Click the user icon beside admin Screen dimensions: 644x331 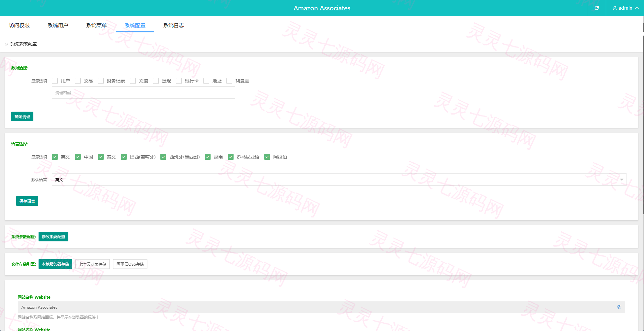[x=615, y=8]
